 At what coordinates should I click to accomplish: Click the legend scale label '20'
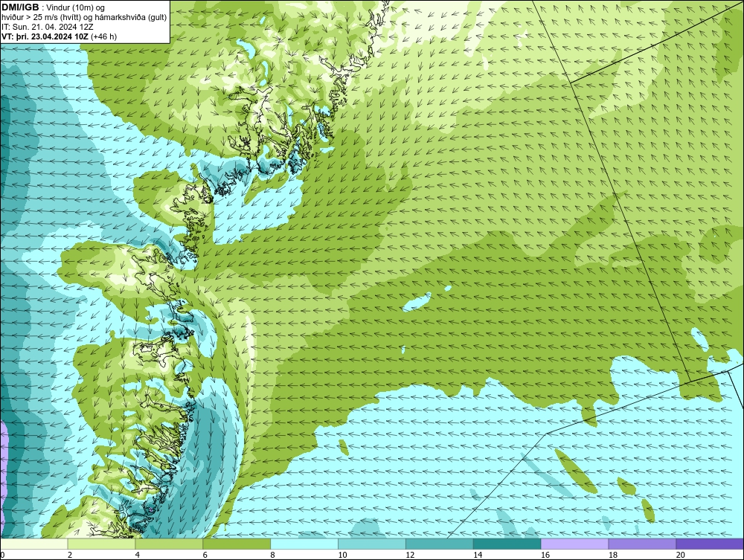[x=680, y=555]
